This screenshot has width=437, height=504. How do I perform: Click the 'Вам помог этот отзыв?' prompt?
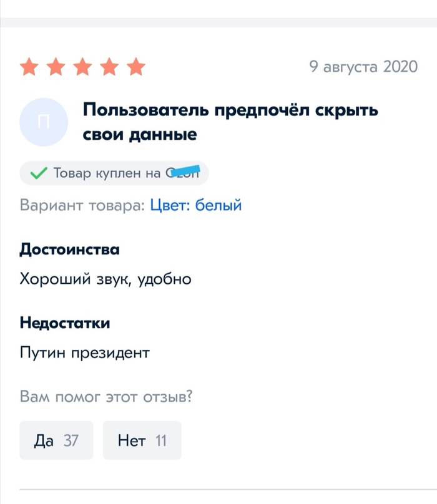point(106,396)
